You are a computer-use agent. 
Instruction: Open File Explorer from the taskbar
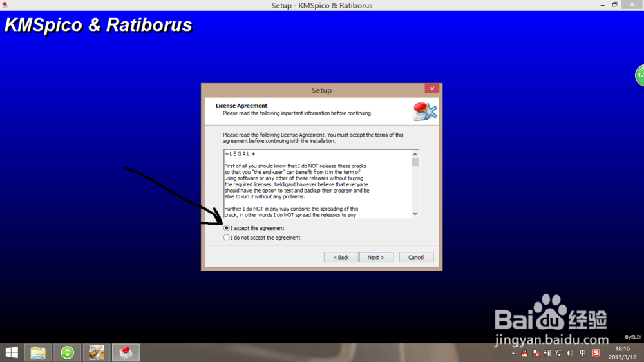point(38,352)
